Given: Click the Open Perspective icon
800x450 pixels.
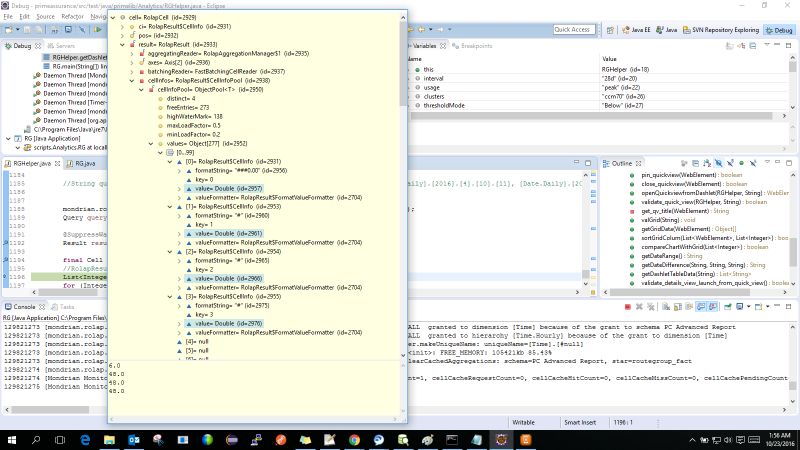Looking at the screenshot, I should click(610, 30).
